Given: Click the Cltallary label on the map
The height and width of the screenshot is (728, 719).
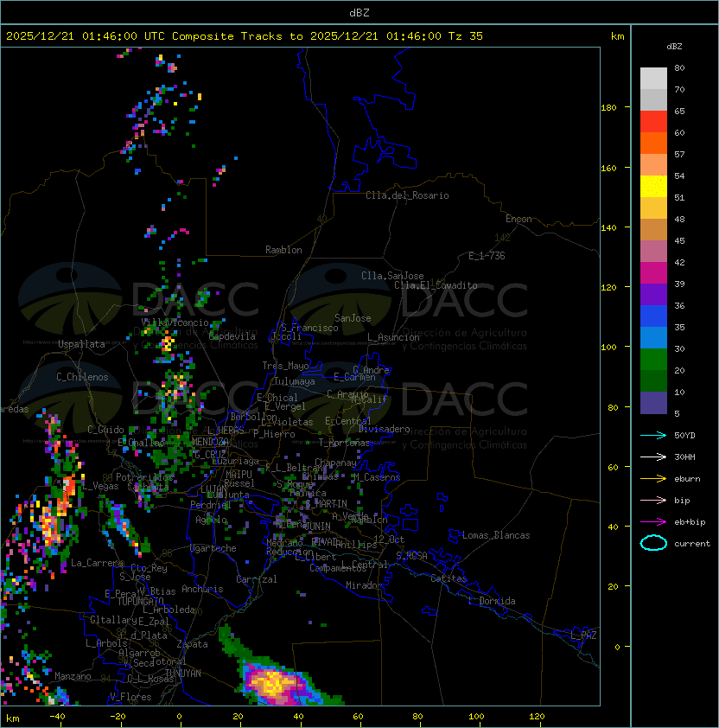Looking at the screenshot, I should [113, 620].
